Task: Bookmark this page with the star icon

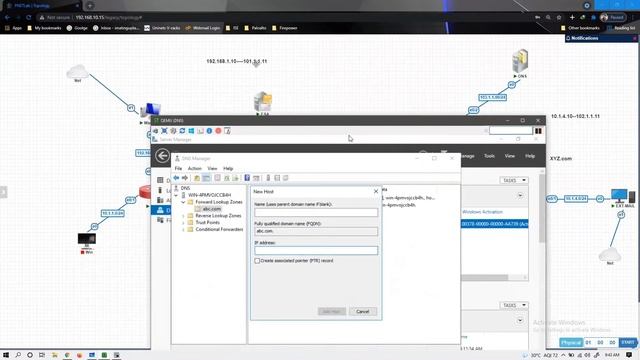Action: pyautogui.click(x=559, y=18)
